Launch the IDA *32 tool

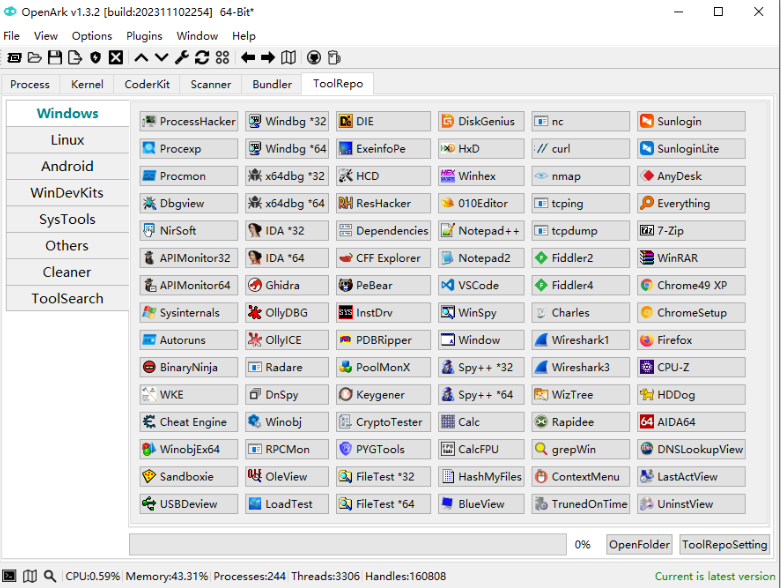coord(287,231)
